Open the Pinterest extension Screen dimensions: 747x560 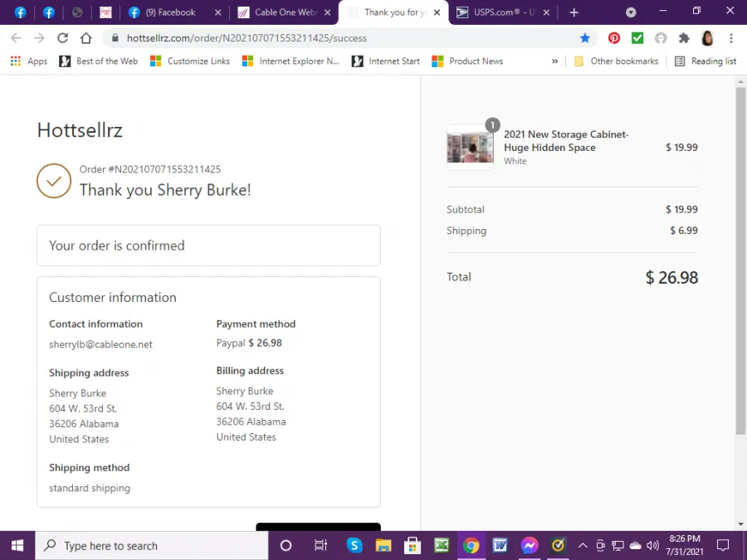pyautogui.click(x=614, y=38)
